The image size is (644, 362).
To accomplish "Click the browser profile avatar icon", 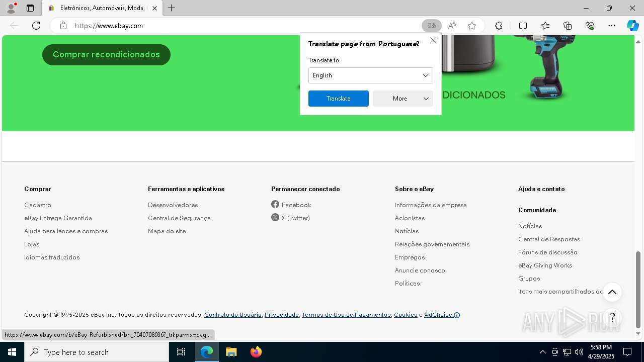I will [11, 8].
